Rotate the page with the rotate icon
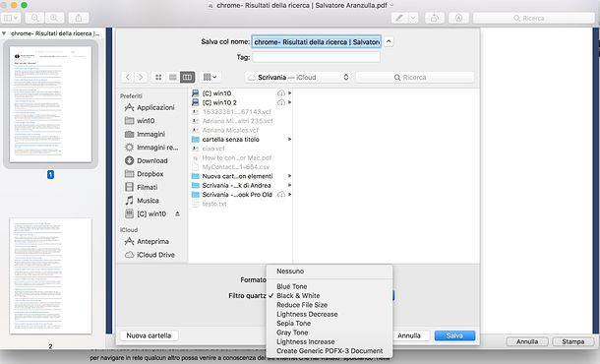This screenshot has height=364, width=600. [x=435, y=18]
